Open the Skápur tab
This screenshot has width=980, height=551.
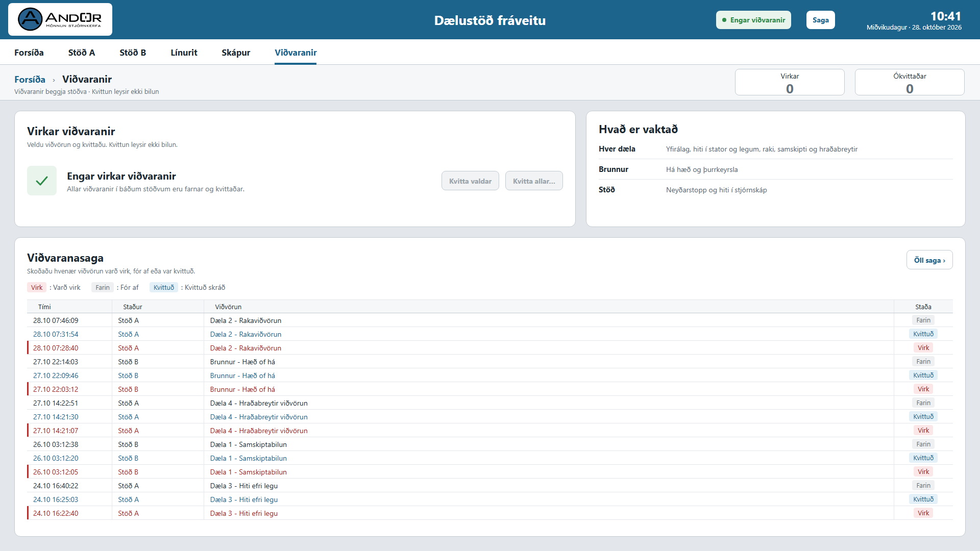coord(236,53)
